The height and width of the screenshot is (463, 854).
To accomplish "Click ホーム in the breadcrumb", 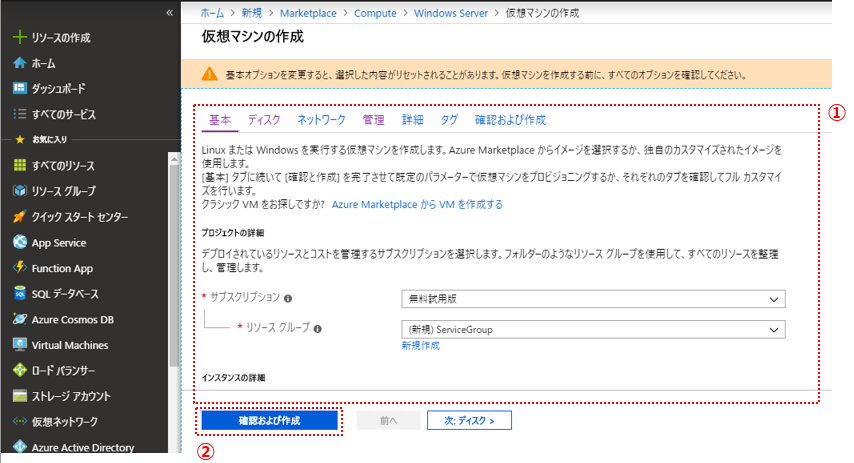I will coord(212,13).
